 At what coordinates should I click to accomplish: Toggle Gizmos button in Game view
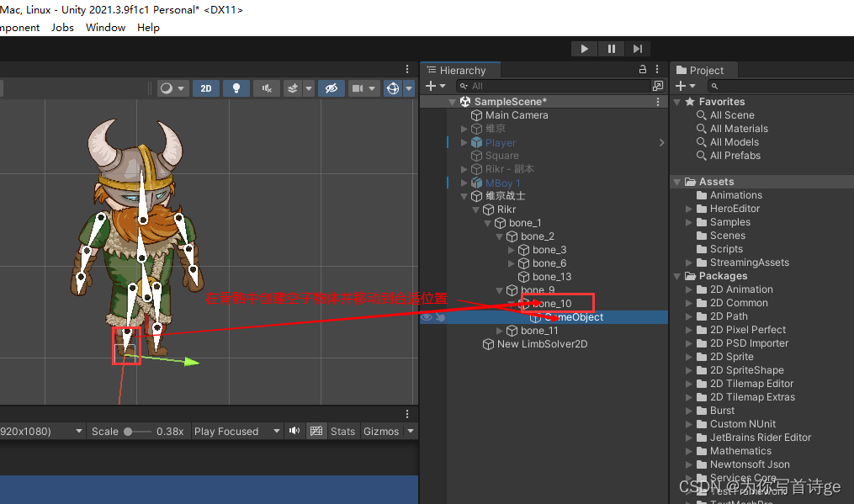click(x=381, y=432)
